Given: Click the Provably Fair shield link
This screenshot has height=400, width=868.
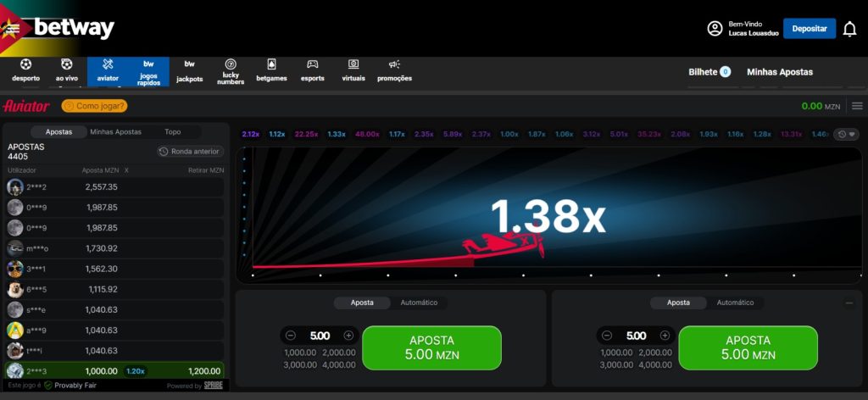Looking at the screenshot, I should (x=70, y=385).
